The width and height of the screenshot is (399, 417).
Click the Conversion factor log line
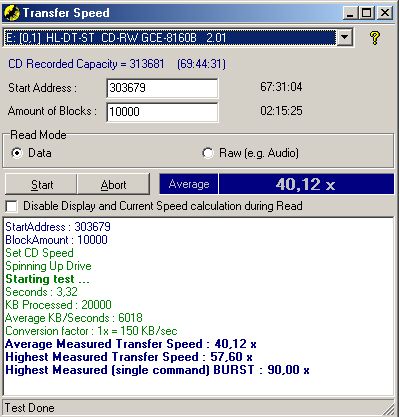(91, 331)
